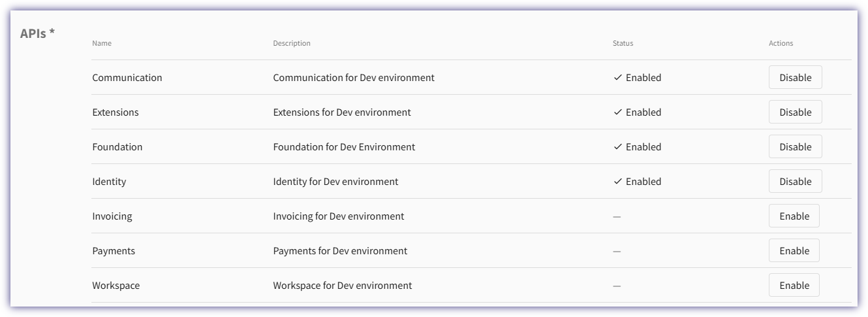Click the APIs * section label
This screenshot has width=868, height=317.
coord(37,33)
